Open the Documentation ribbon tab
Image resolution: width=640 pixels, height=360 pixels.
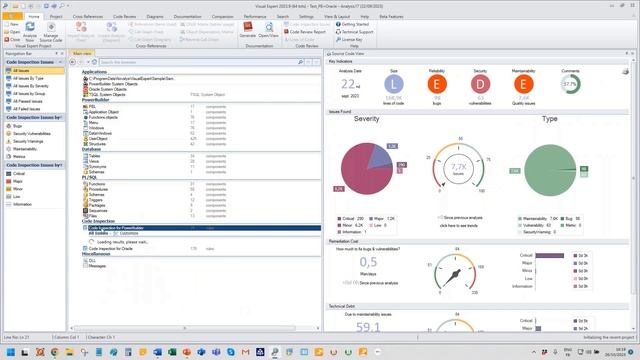pos(187,16)
